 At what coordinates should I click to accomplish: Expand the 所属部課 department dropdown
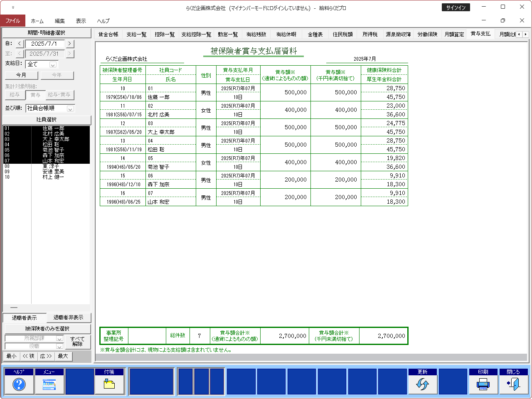point(59,339)
